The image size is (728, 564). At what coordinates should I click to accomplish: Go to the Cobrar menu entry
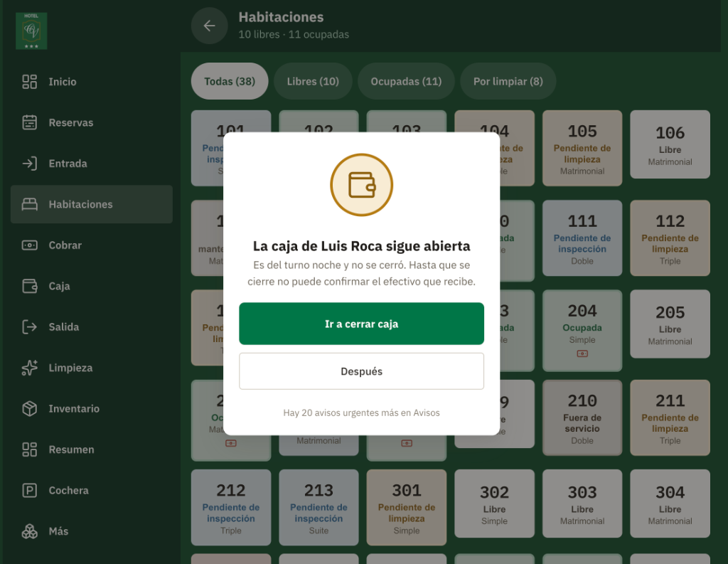pos(92,245)
